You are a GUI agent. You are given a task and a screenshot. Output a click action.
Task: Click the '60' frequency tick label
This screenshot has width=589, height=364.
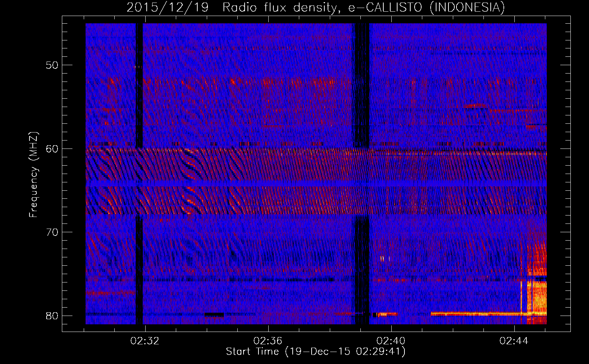pos(52,149)
